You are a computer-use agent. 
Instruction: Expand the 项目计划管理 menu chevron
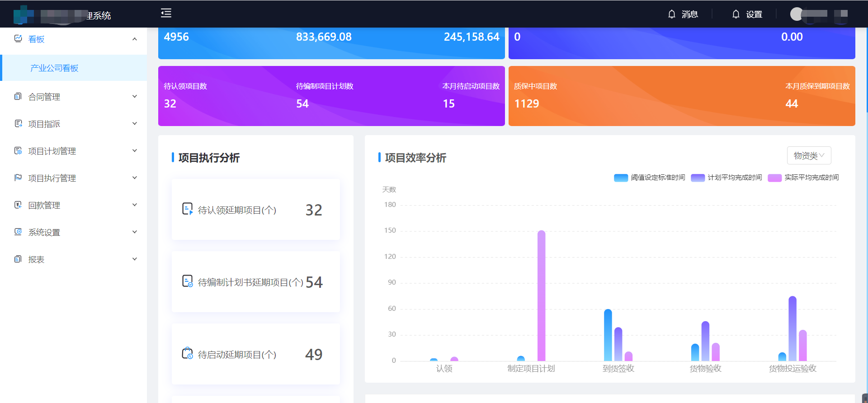click(134, 150)
